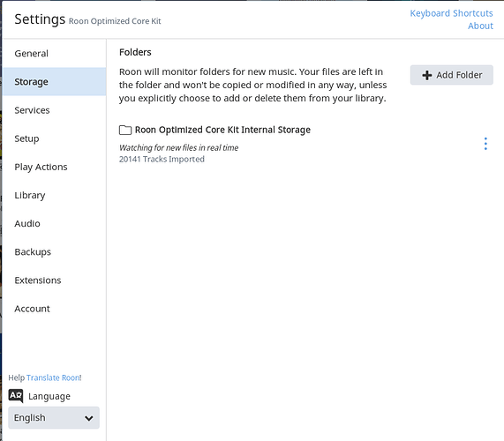504x441 pixels.
Task: Follow the Translate Roon link
Action: 53,377
